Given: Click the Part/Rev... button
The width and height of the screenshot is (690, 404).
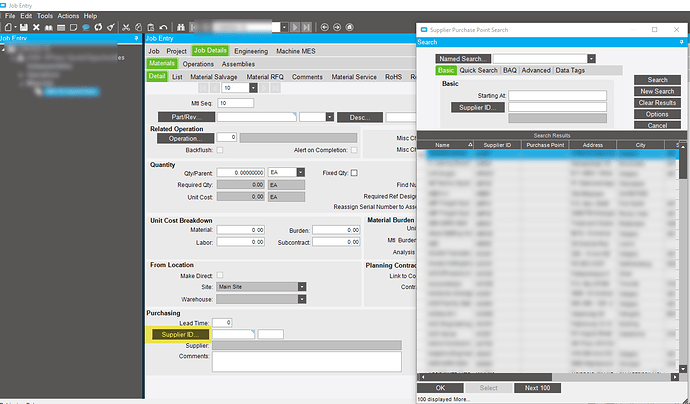Looking at the screenshot, I should click(187, 117).
